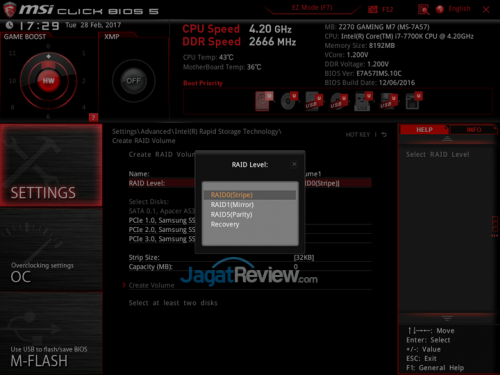The width and height of the screenshot is (500, 375).
Task: Select PCIe 1.0 Samsung disk entry
Action: (x=162, y=220)
